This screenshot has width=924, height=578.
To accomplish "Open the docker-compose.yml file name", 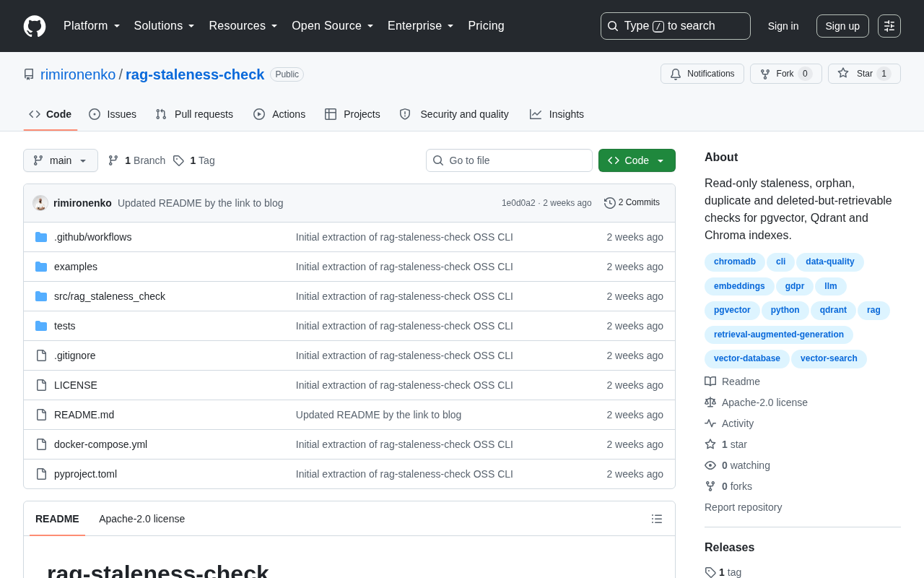I will [100, 444].
